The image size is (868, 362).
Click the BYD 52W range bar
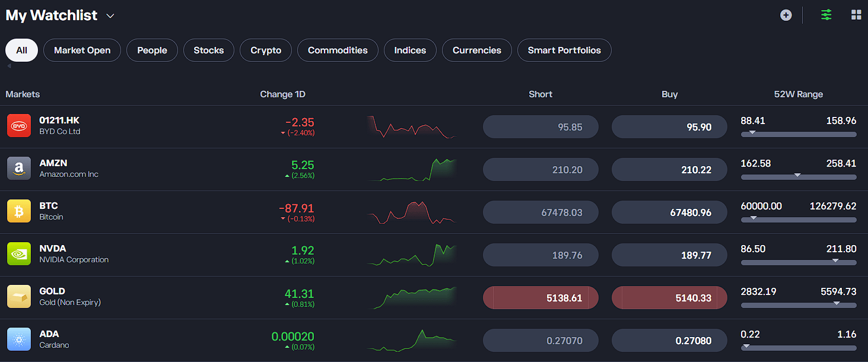[x=799, y=134]
